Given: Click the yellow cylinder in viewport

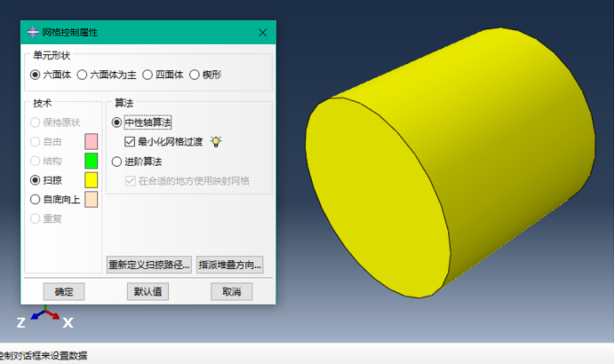Looking at the screenshot, I should 451,161.
